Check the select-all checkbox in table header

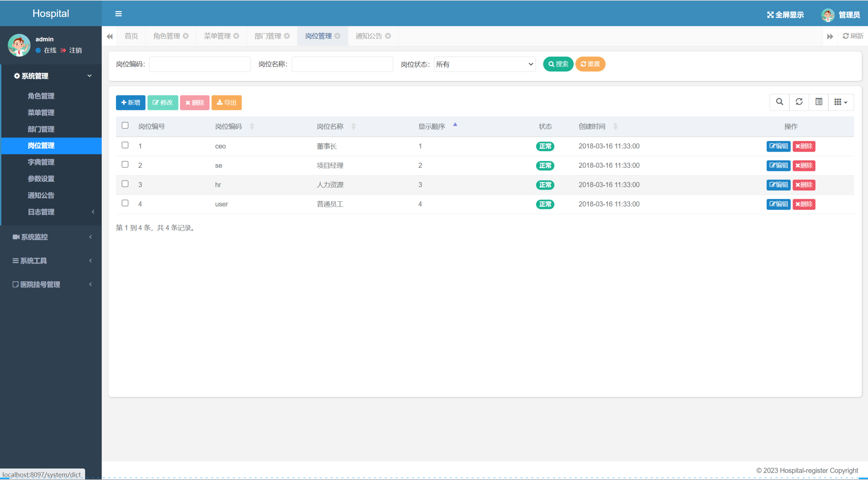pyautogui.click(x=125, y=126)
